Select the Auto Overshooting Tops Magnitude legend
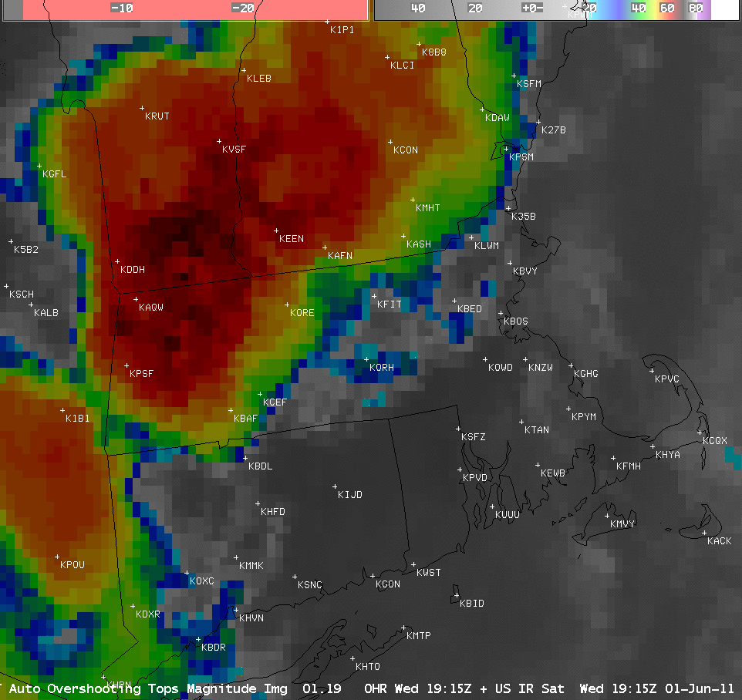742x700 pixels. tap(148, 688)
